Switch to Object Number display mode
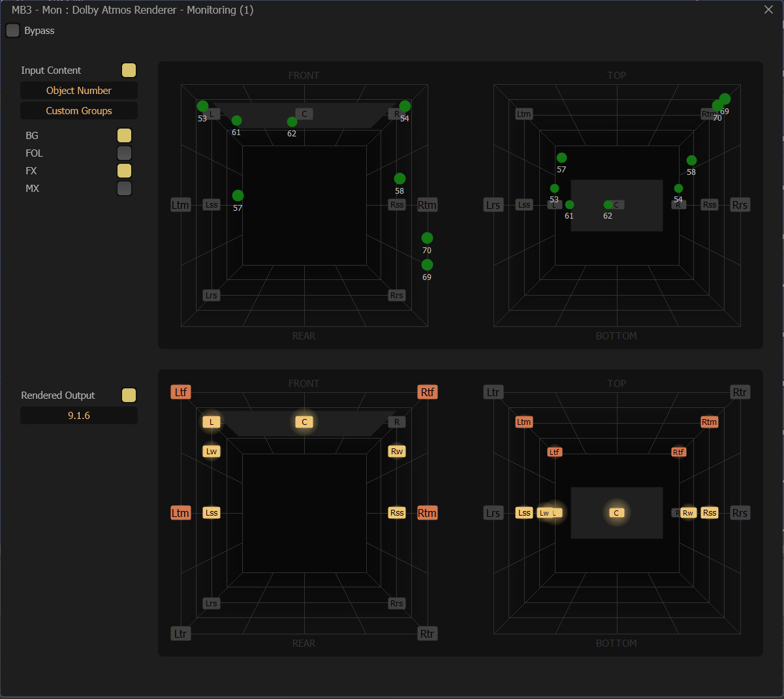Viewport: 784px width, 699px height. pos(78,89)
